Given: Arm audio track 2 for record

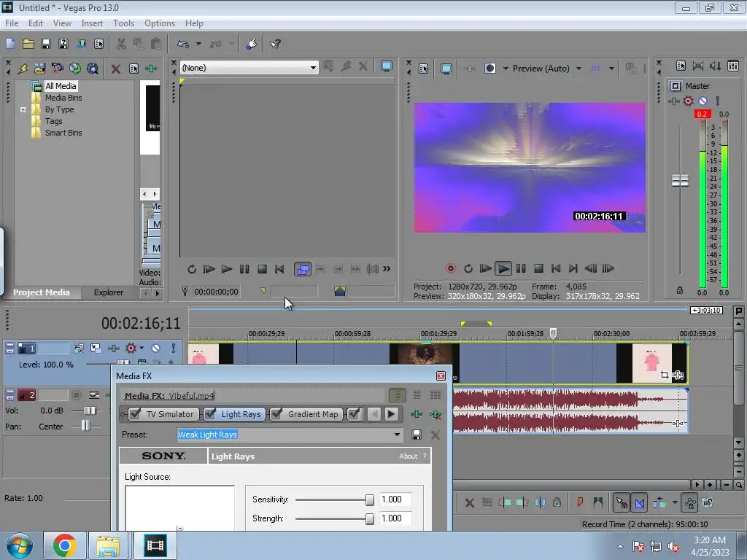Looking at the screenshot, I should pyautogui.click(x=76, y=394).
